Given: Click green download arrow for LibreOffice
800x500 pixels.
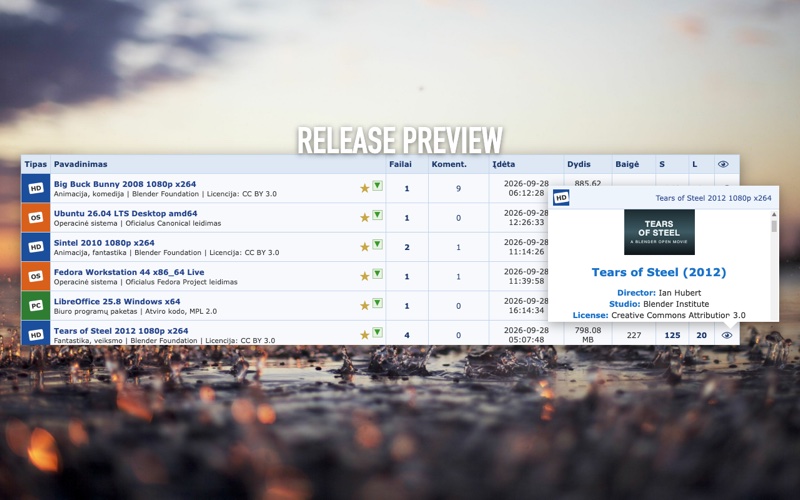Looking at the screenshot, I should (378, 303).
